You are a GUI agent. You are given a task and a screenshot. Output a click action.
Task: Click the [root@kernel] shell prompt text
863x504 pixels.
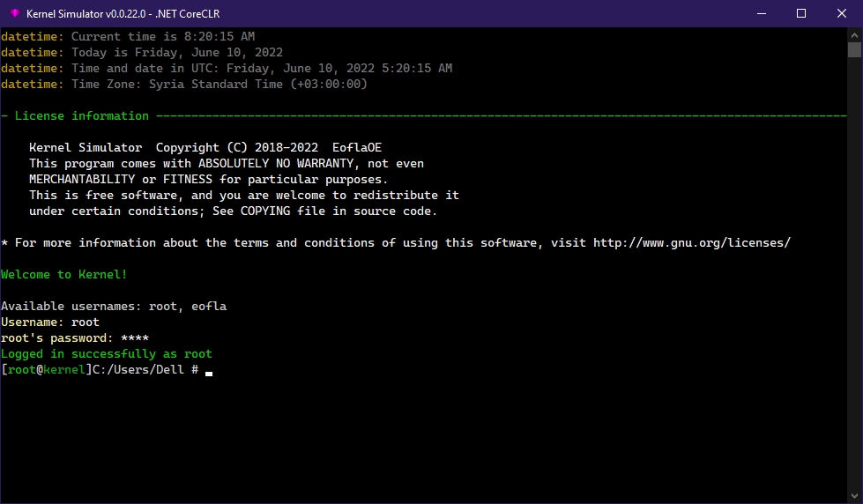point(47,370)
